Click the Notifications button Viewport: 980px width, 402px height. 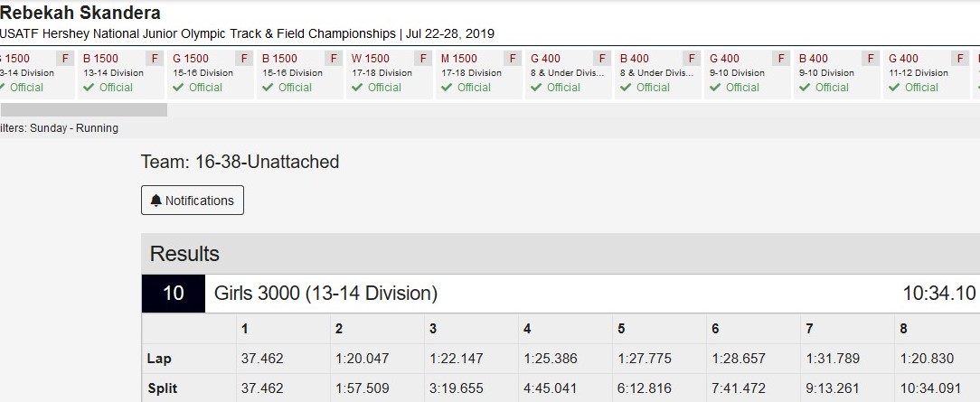(193, 201)
